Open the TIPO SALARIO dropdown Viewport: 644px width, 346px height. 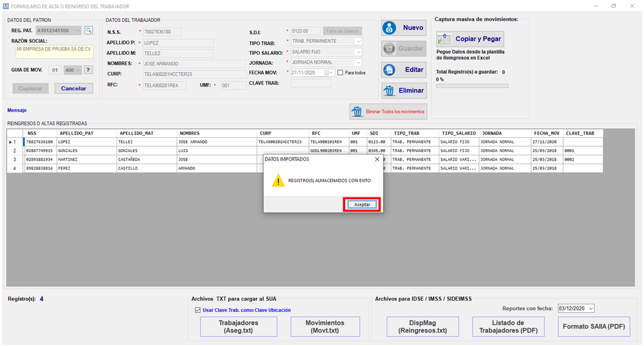pyautogui.click(x=359, y=52)
